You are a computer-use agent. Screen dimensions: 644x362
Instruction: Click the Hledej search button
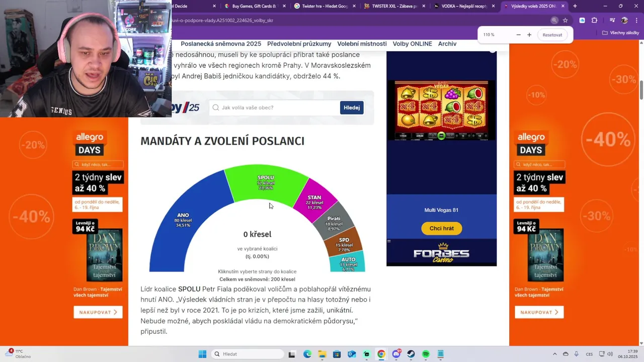(x=352, y=108)
